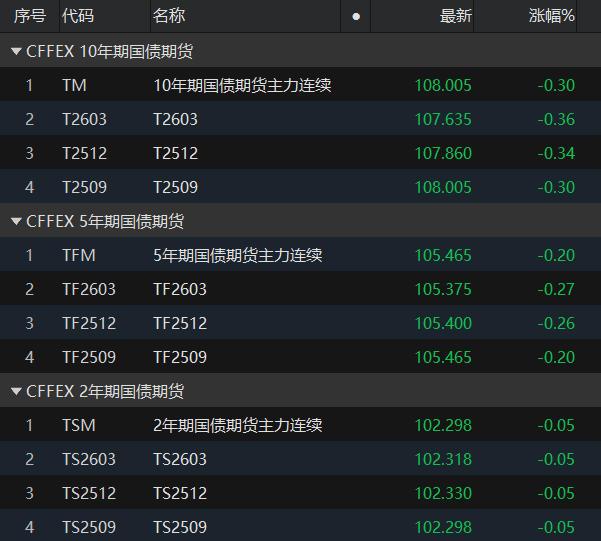The width and height of the screenshot is (601, 541).
Task: Click change value -0.26
Action: pyautogui.click(x=556, y=323)
